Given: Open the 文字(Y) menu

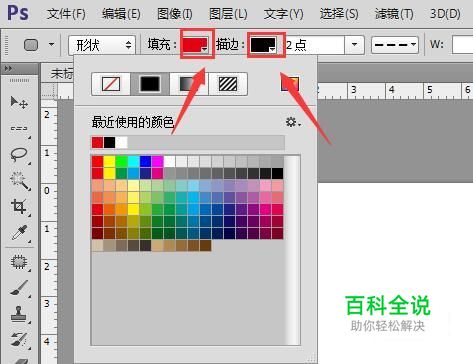Looking at the screenshot, I should [284, 14].
